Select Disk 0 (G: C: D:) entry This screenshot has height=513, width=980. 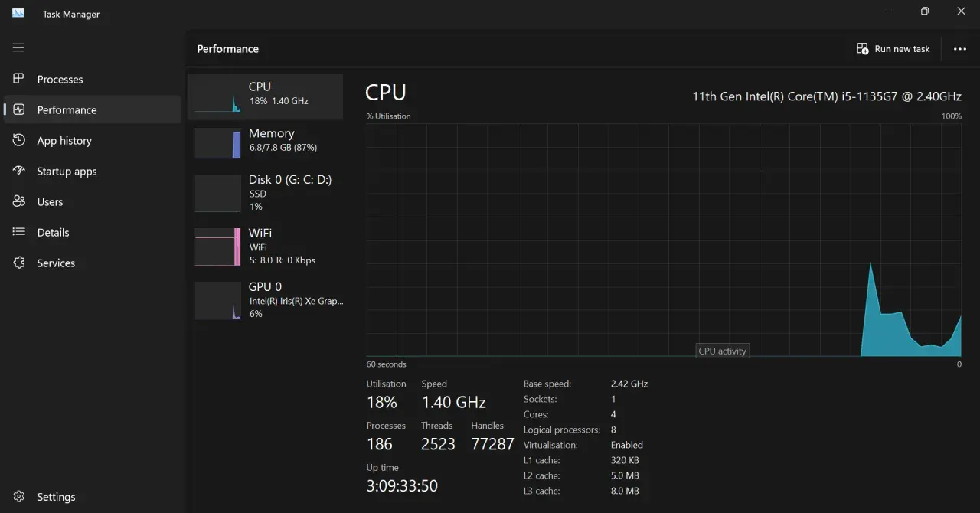[x=265, y=193]
